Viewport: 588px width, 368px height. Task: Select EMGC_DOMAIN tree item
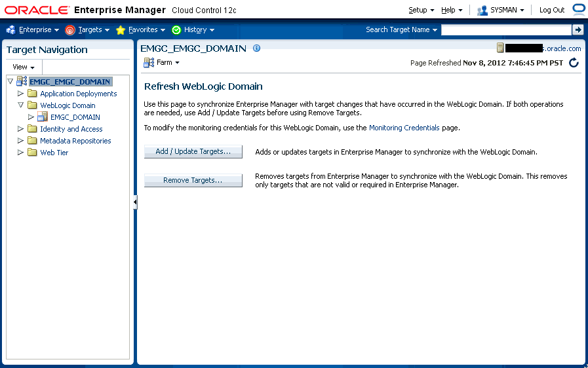point(75,117)
